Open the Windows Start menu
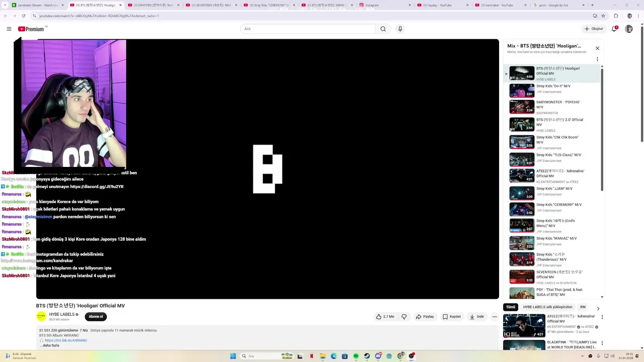Screen dimensions: 644x362 [x=233, y=356]
